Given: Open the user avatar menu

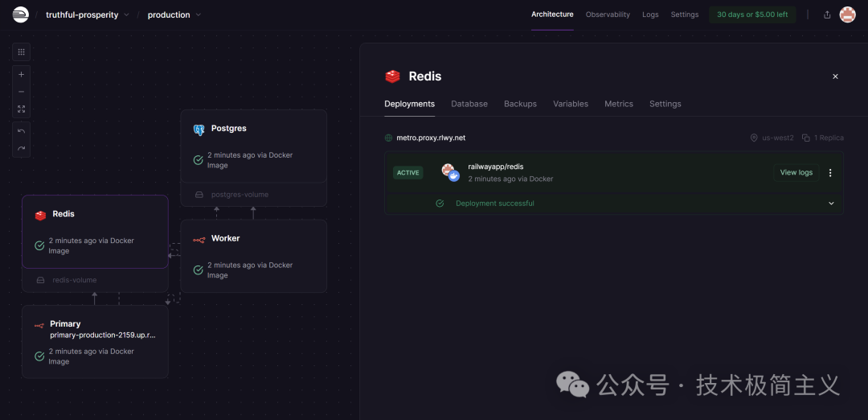Looking at the screenshot, I should (x=847, y=15).
